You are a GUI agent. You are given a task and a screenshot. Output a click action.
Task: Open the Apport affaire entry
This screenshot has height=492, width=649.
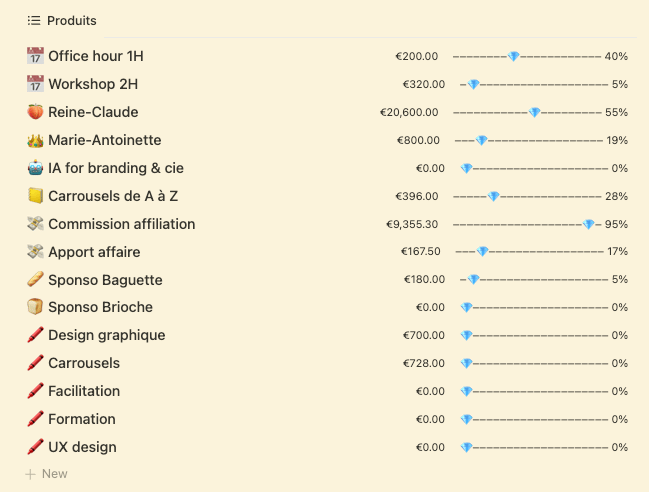pyautogui.click(x=94, y=252)
